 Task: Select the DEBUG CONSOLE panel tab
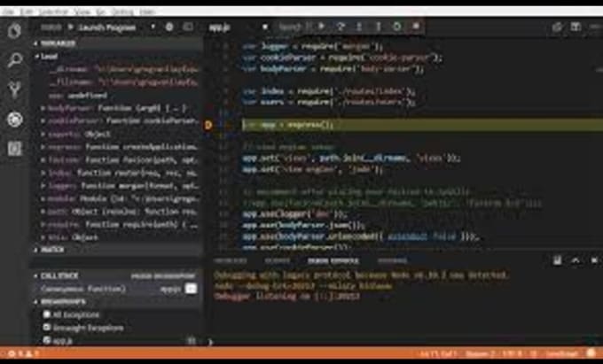(x=333, y=260)
